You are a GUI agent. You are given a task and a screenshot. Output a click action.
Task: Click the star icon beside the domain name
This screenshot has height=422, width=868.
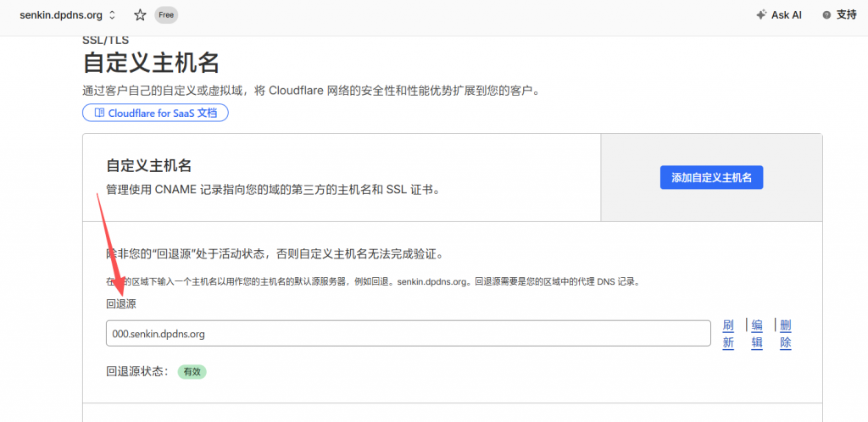pyautogui.click(x=140, y=15)
